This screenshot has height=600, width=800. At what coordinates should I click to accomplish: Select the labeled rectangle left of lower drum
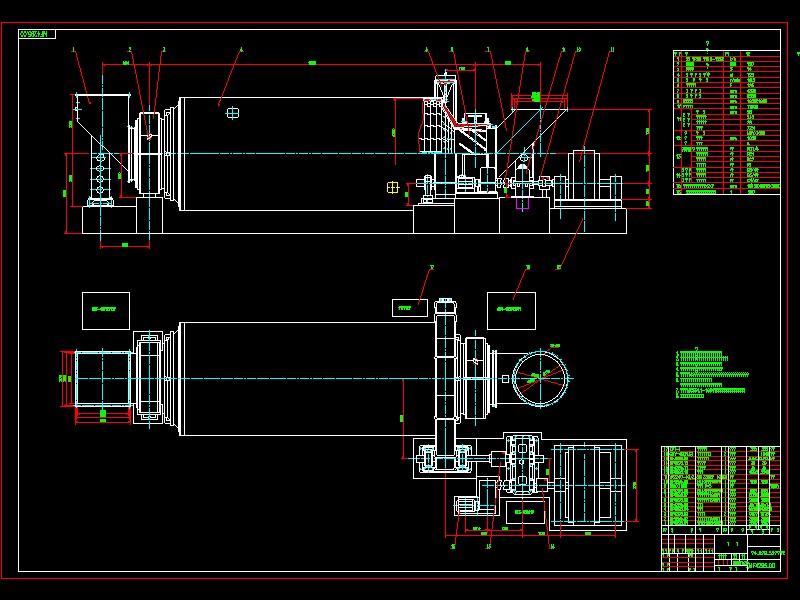(x=106, y=311)
